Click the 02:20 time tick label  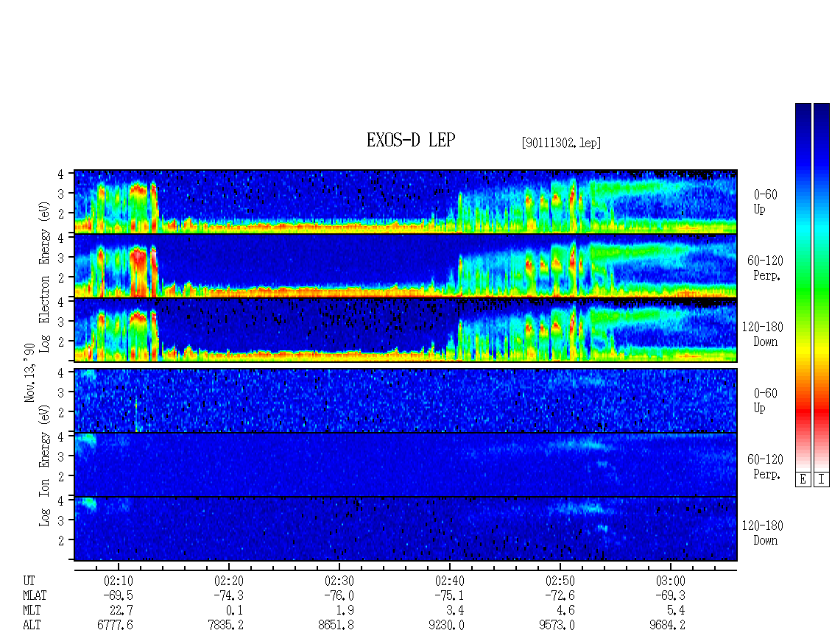[229, 581]
